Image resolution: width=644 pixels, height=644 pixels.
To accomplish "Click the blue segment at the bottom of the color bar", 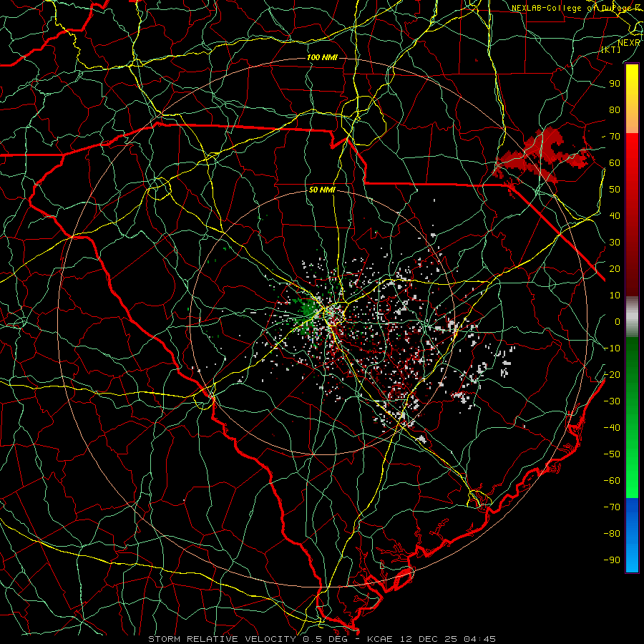I will pos(632,535).
